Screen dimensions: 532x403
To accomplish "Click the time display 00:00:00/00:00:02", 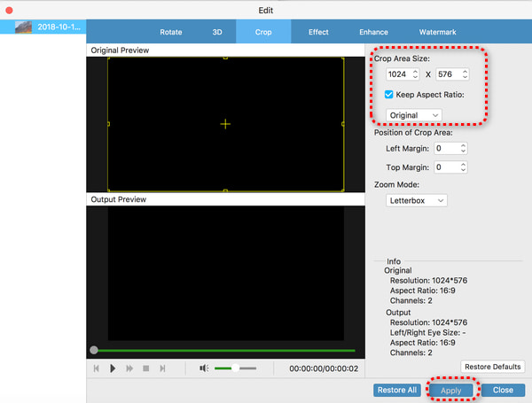I will tap(324, 368).
